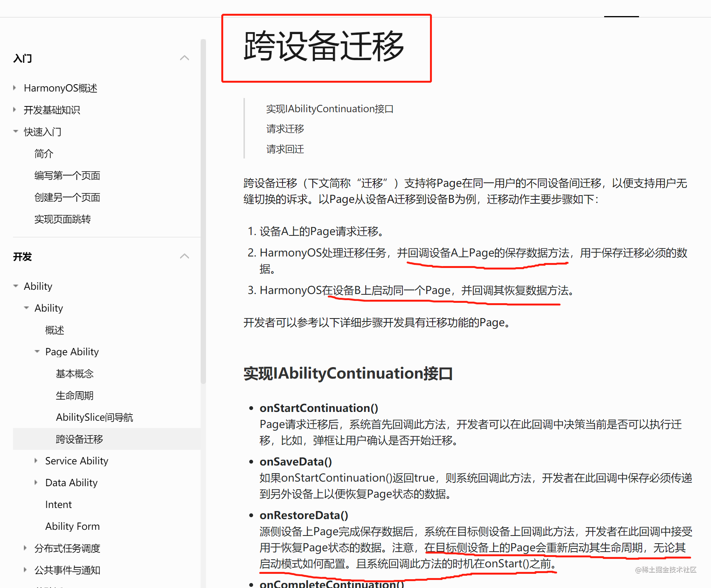The width and height of the screenshot is (711, 588).
Task: Open the 基本概念 sidebar item
Action: pyautogui.click(x=75, y=373)
